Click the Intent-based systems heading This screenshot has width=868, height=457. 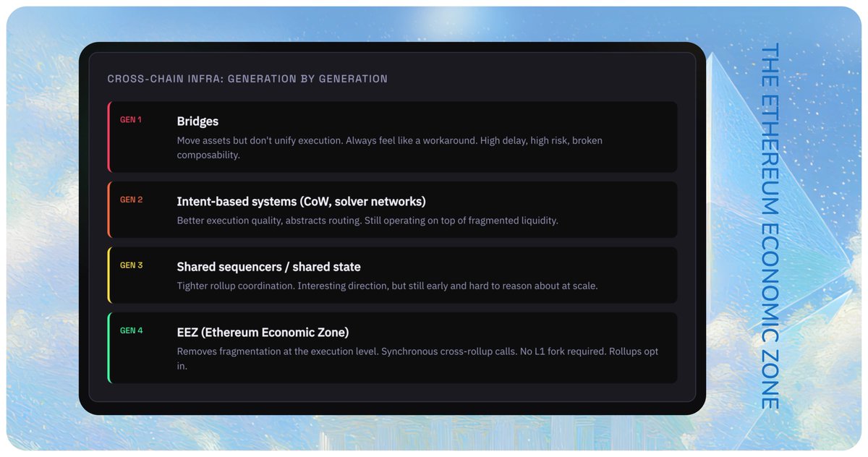coord(301,201)
